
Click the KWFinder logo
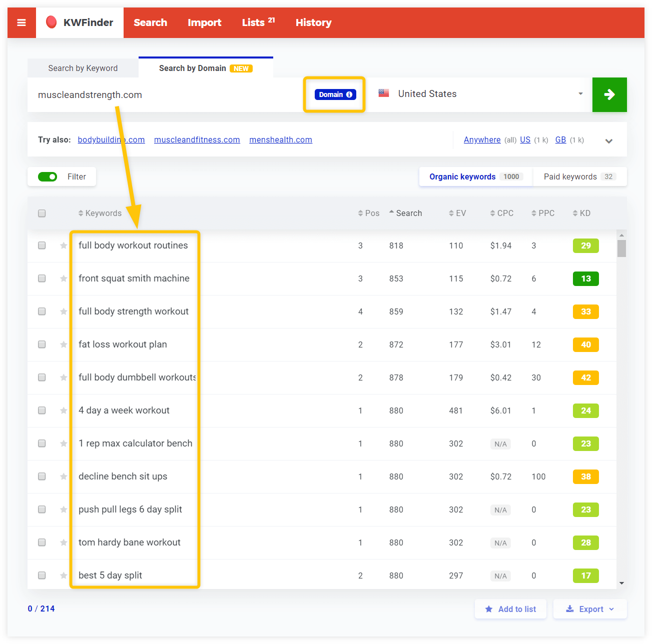[80, 22]
